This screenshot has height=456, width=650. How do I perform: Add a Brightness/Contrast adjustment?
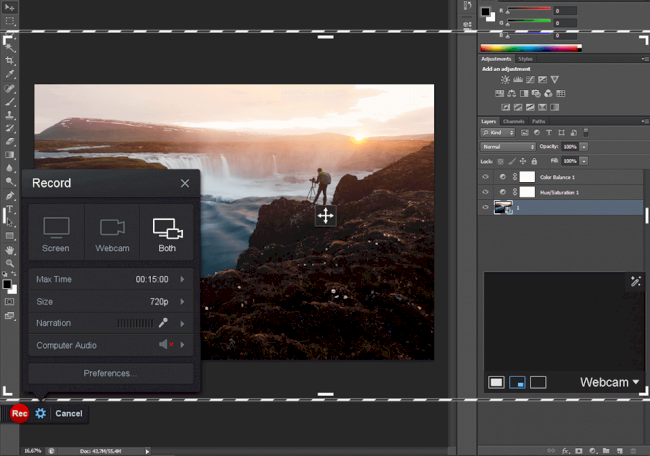coord(506,79)
